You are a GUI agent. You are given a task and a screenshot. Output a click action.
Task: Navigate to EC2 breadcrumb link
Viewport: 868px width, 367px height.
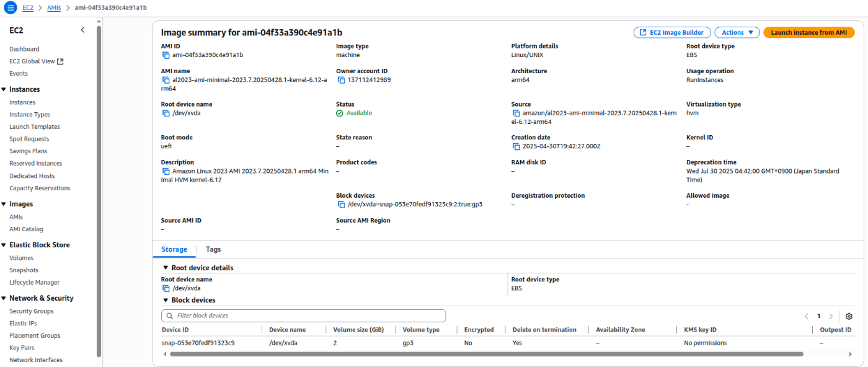tap(28, 7)
